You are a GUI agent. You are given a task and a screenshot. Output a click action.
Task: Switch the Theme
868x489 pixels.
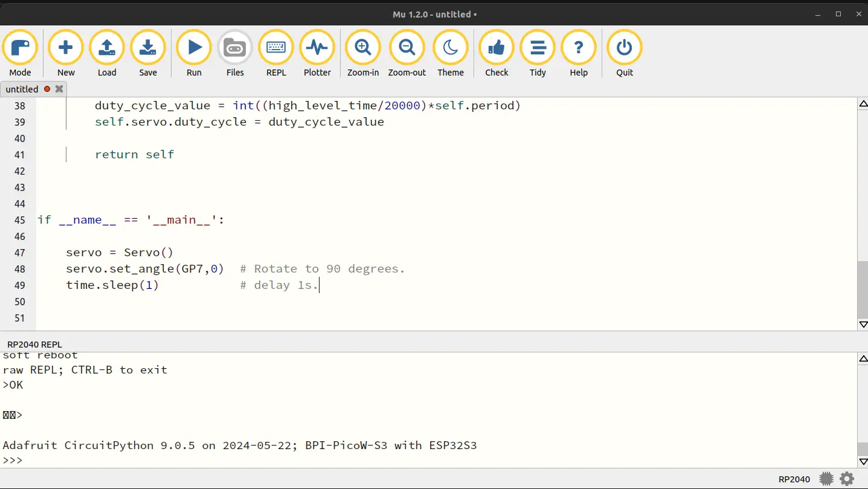tap(451, 54)
